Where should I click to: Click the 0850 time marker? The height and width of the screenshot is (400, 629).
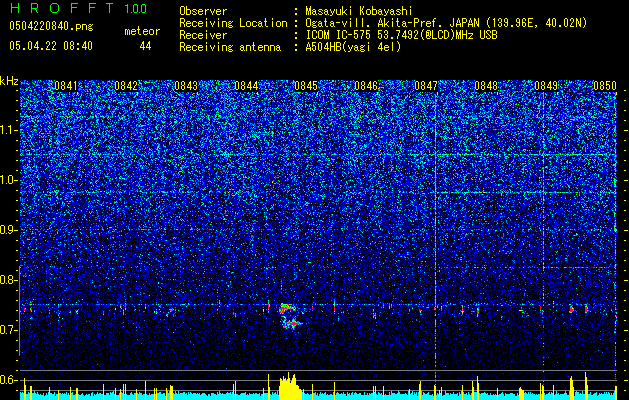click(605, 86)
